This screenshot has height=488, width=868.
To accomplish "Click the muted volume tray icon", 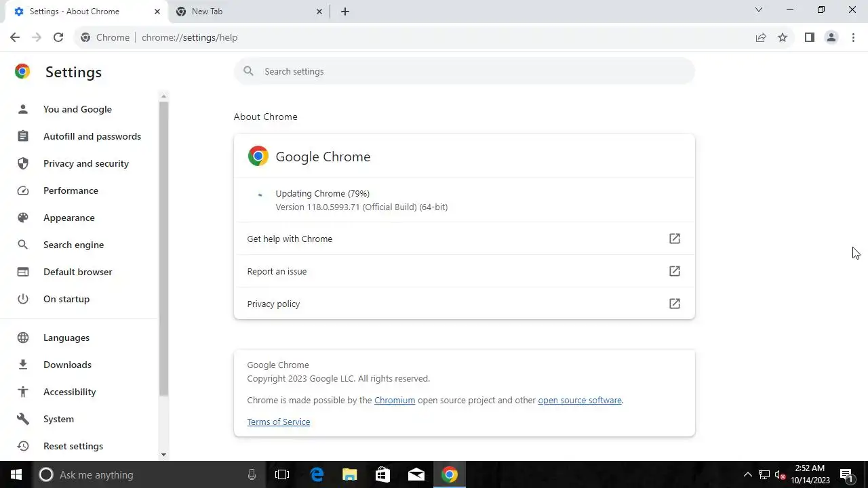I will (781, 474).
